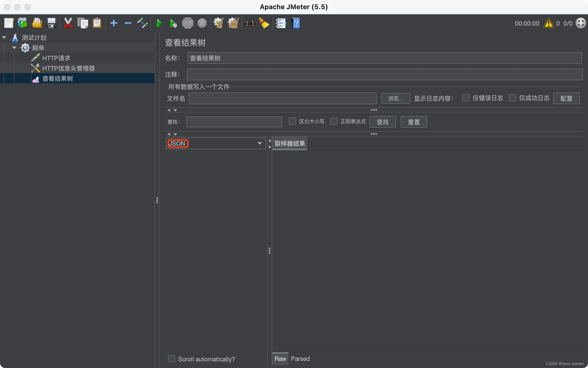Screen dimensions: 588x368
Task: Reset search with yellow brush icon
Action: (x=264, y=23)
